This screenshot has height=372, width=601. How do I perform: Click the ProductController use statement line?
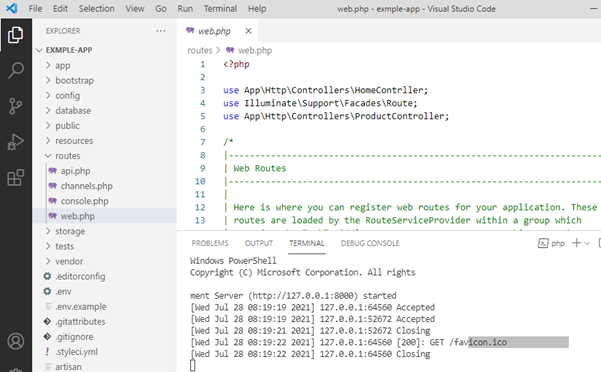coord(336,116)
